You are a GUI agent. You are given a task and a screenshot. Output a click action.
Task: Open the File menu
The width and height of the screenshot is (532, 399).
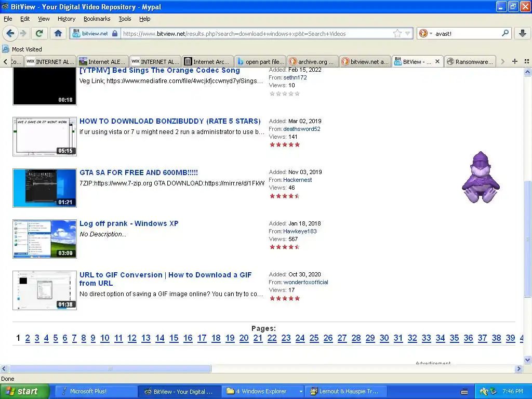tap(8, 19)
